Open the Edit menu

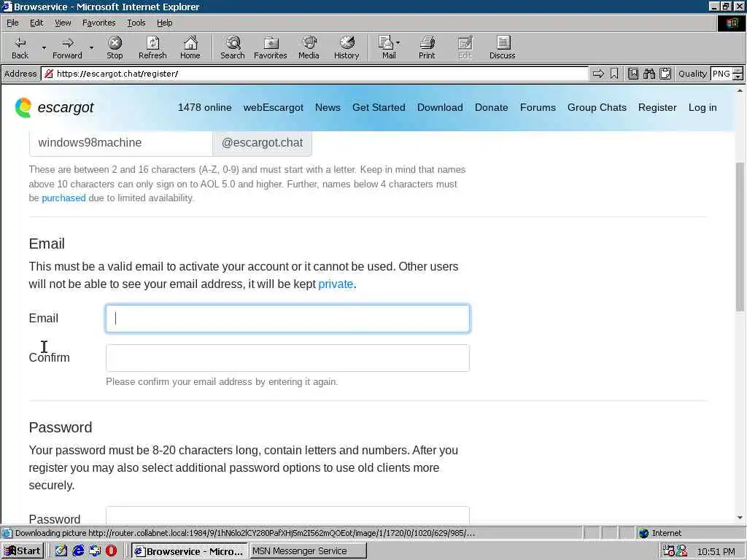36,23
